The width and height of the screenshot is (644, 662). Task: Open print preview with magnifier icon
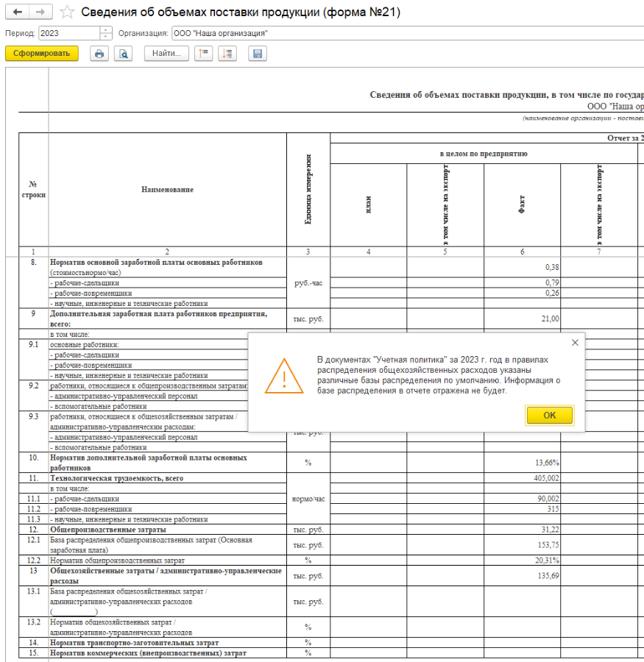(123, 54)
